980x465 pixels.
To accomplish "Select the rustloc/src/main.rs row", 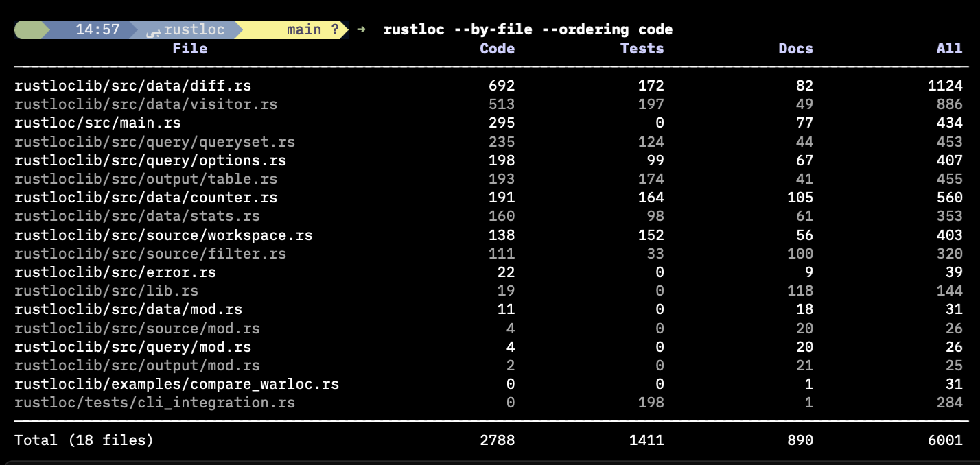I will [96, 123].
